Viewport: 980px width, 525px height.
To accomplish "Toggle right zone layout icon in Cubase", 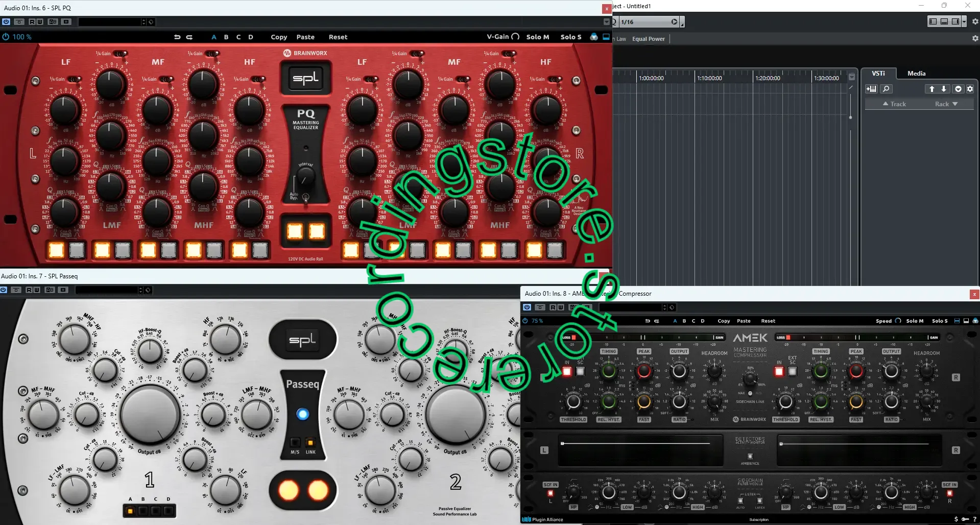I will (955, 21).
